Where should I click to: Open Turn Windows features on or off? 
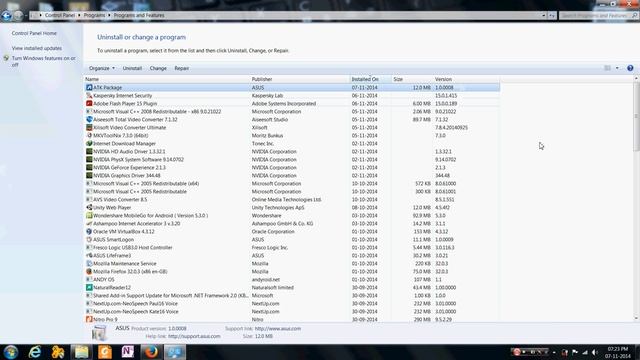(x=44, y=61)
